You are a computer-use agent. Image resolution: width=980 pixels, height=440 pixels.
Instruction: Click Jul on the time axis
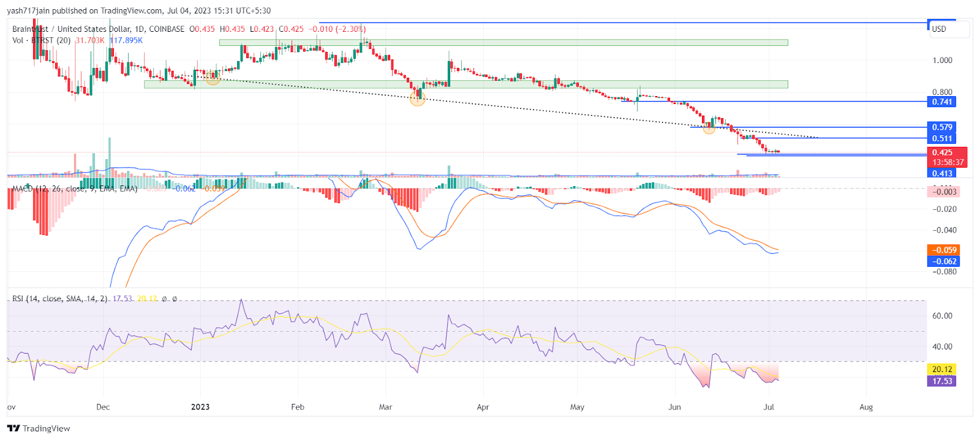pos(769,407)
